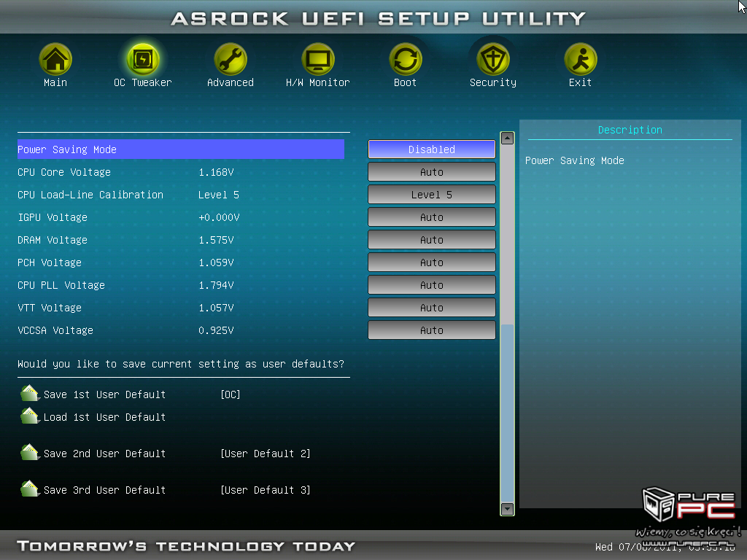Click the [OC] profile name
This screenshot has height=560, width=747.
231,394
